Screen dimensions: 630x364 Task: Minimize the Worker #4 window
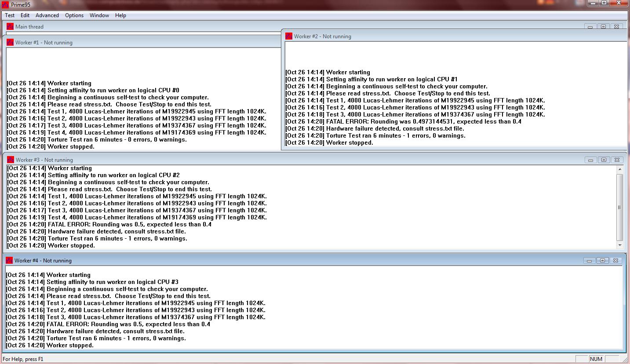(589, 261)
